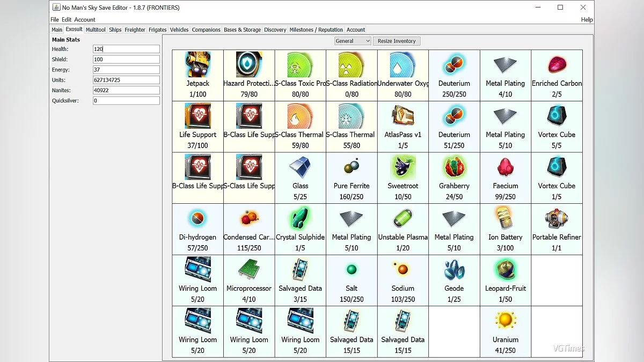This screenshot has width=644, height=362.
Task: Click the Hazard Protection icon
Action: [x=249, y=65]
